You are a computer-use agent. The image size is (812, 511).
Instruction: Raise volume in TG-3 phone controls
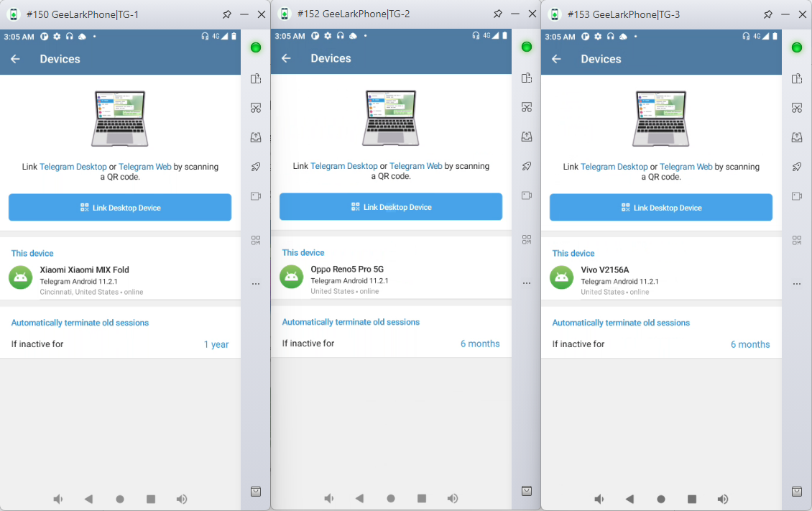[723, 499]
